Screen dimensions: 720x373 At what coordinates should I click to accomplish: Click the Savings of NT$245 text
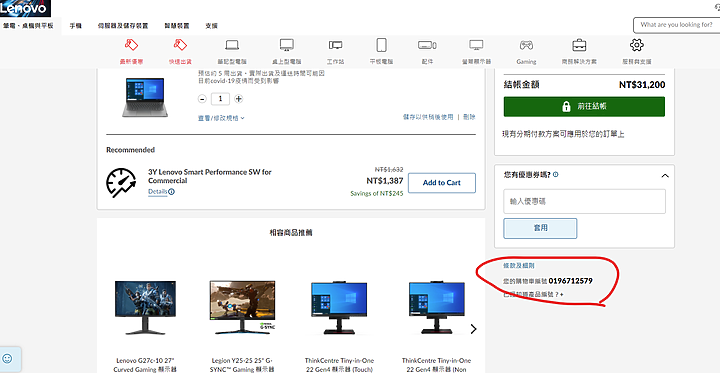(377, 194)
